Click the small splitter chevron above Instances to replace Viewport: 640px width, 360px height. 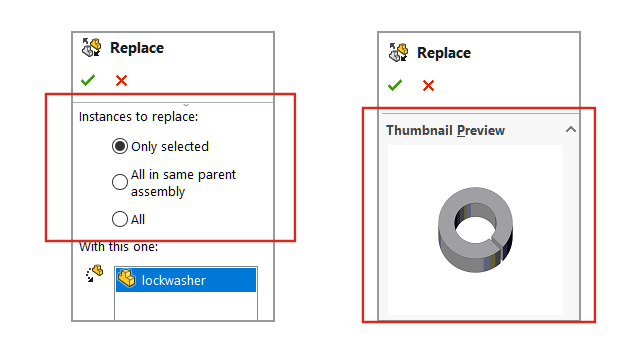tap(186, 104)
